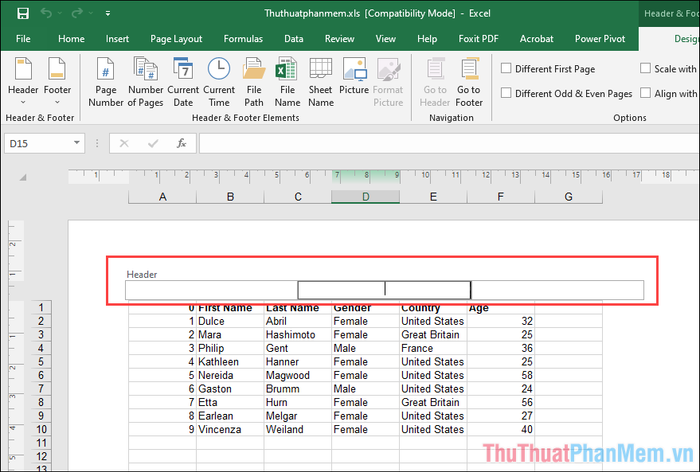This screenshot has height=472, width=700.
Task: Insert File Name element
Action: click(287, 81)
